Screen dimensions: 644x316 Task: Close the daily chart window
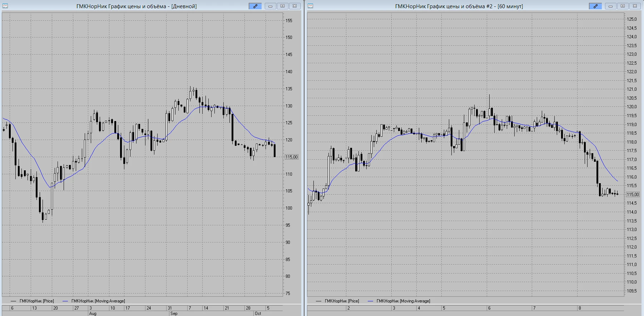click(x=294, y=6)
